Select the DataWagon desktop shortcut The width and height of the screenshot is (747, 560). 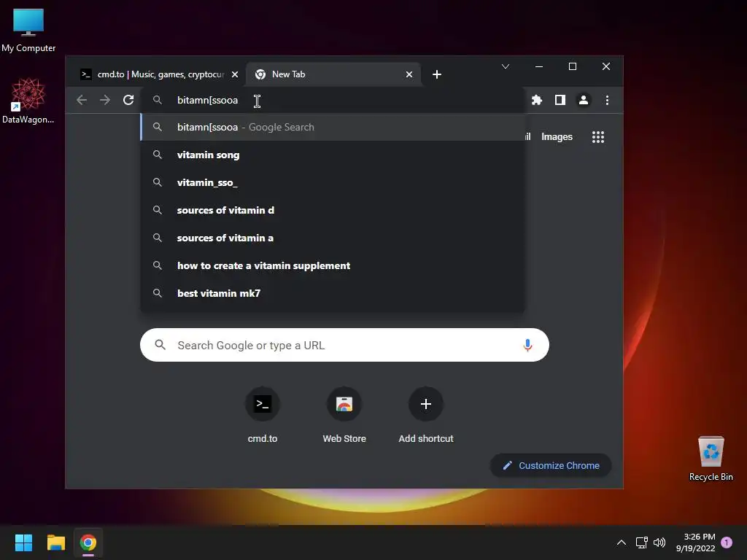point(28,101)
